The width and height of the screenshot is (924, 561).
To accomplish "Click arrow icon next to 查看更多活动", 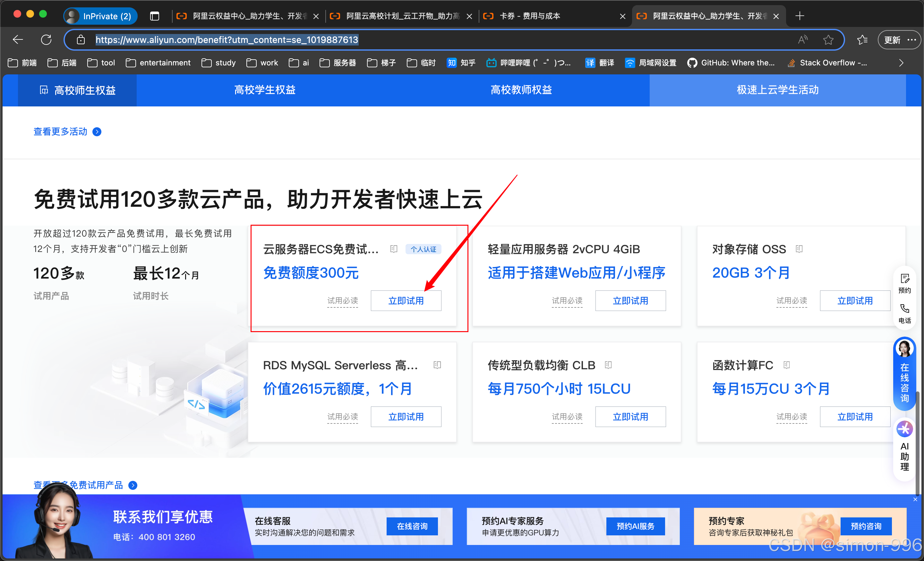I will (x=97, y=131).
